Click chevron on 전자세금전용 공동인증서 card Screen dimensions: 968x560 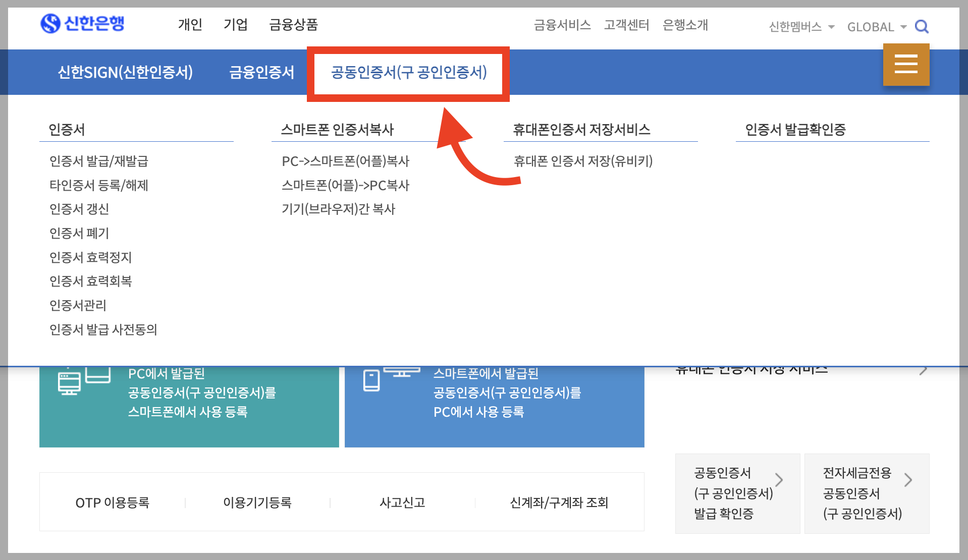(x=908, y=479)
